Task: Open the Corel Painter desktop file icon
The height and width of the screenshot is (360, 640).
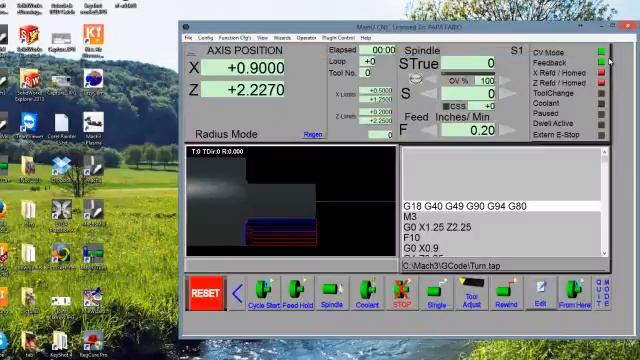Action: (x=62, y=128)
